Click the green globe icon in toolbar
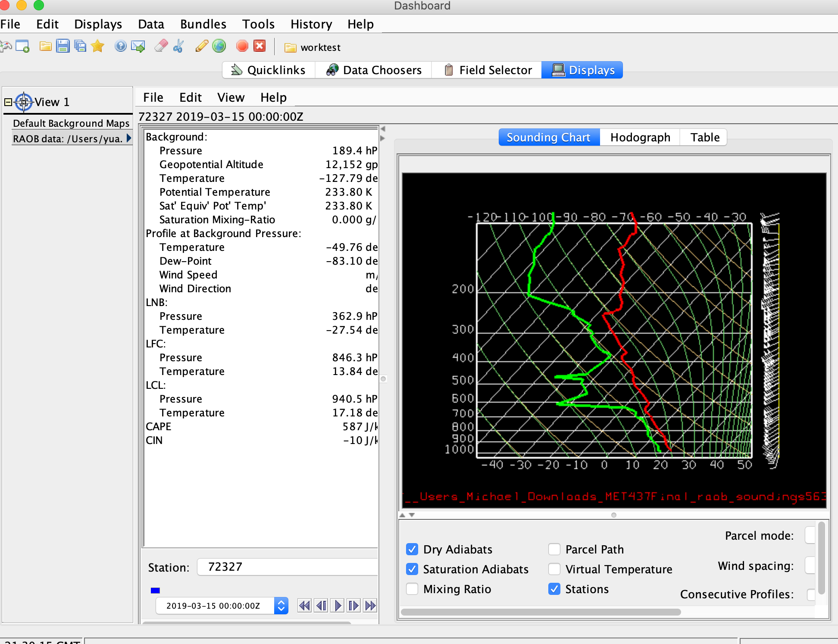Viewport: 838px width, 644px height. click(x=219, y=46)
